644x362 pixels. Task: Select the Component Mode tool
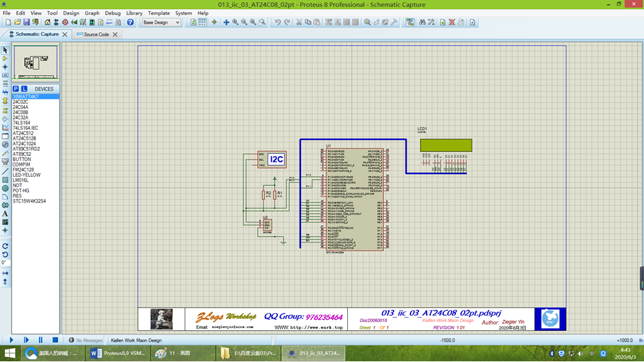click(5, 59)
